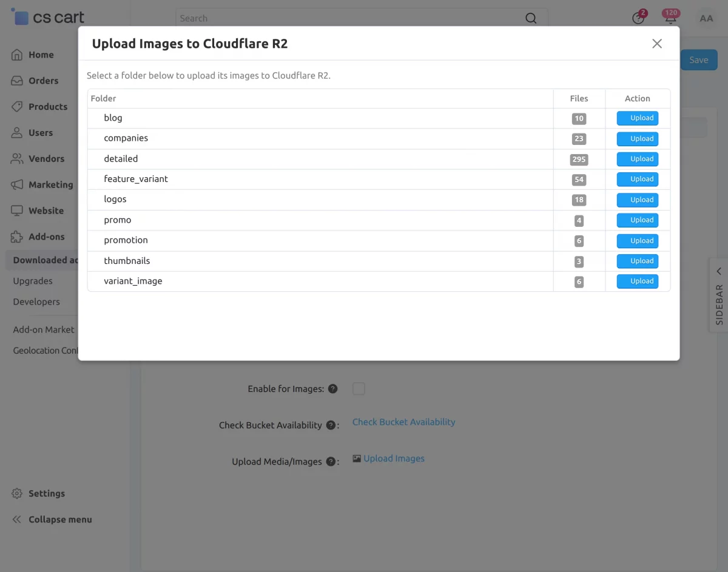This screenshot has height=572, width=728.
Task: Click the Files column header
Action: pos(579,98)
